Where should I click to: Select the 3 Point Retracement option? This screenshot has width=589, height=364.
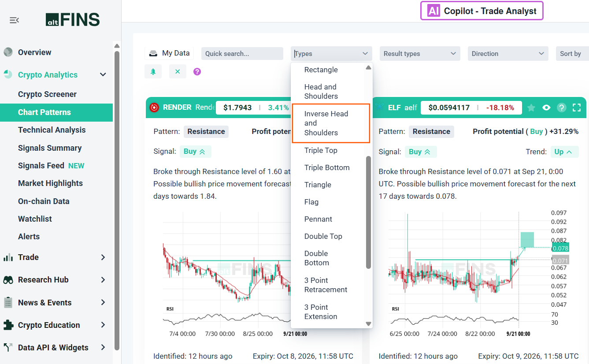coord(326,285)
